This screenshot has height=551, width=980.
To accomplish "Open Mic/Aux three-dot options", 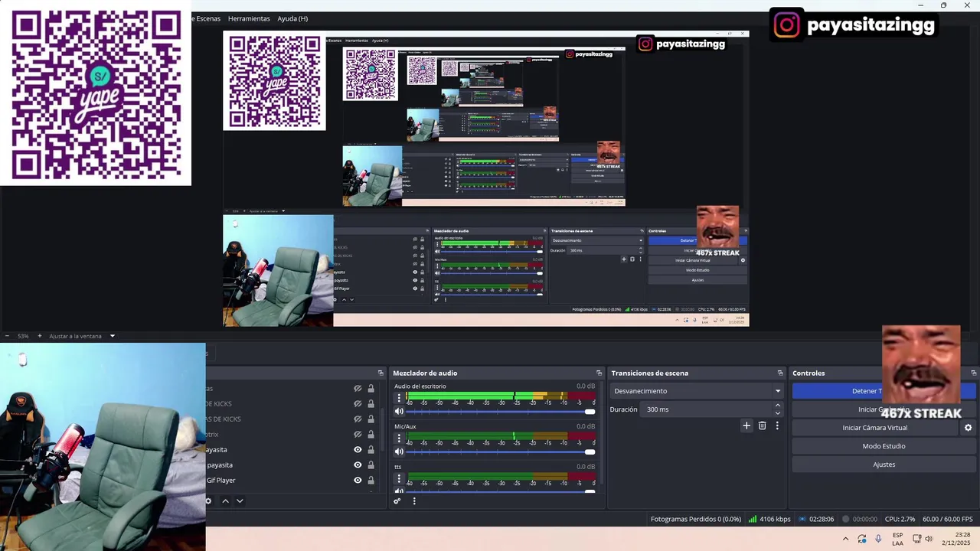I will [399, 439].
